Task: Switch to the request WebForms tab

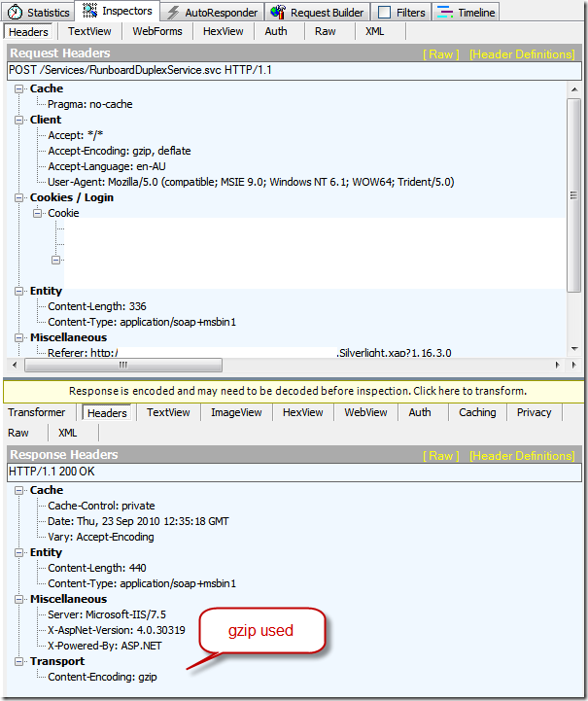Action: 157,31
